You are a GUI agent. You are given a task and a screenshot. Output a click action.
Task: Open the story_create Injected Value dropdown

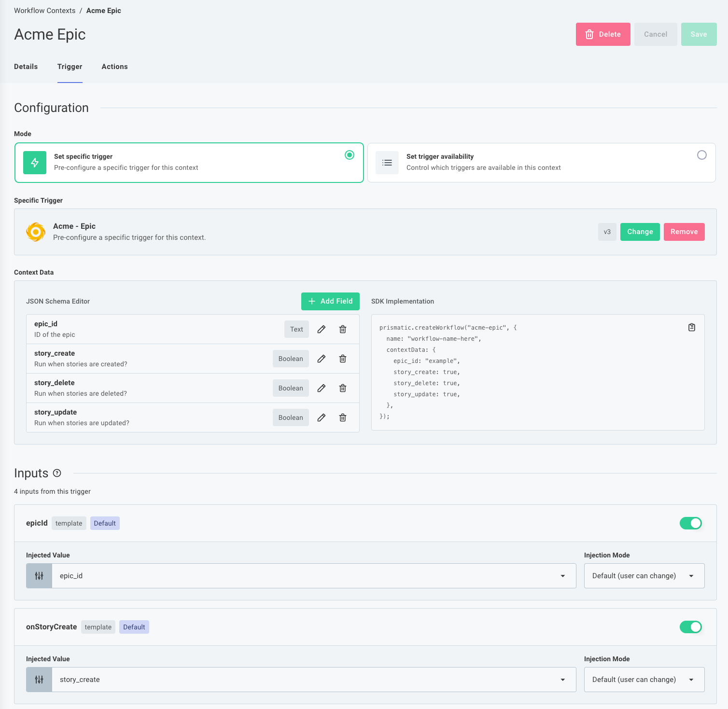click(x=314, y=680)
